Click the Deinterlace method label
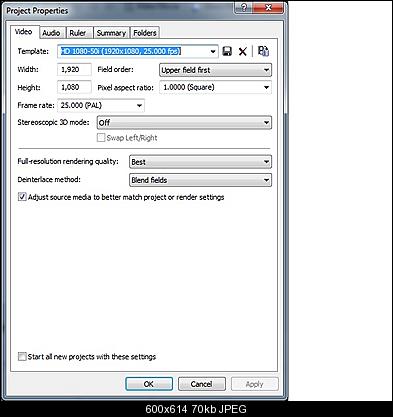Screen dimensions: 393x417 (49, 180)
